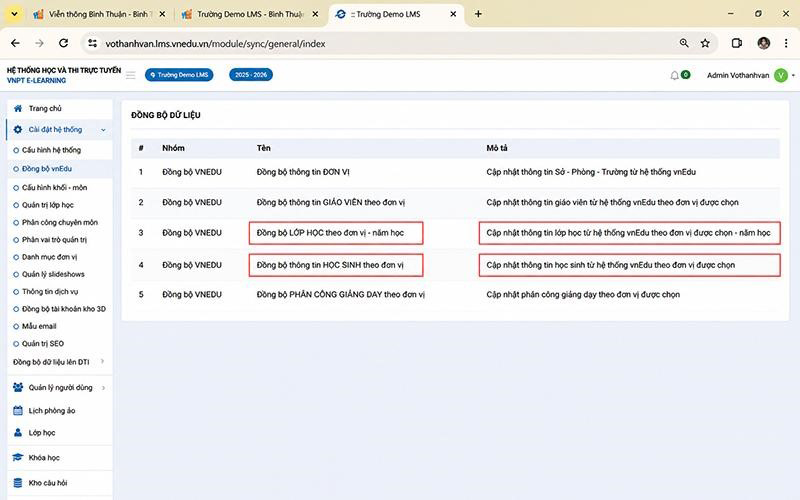Reload the current page
The height and width of the screenshot is (500, 800).
point(63,43)
